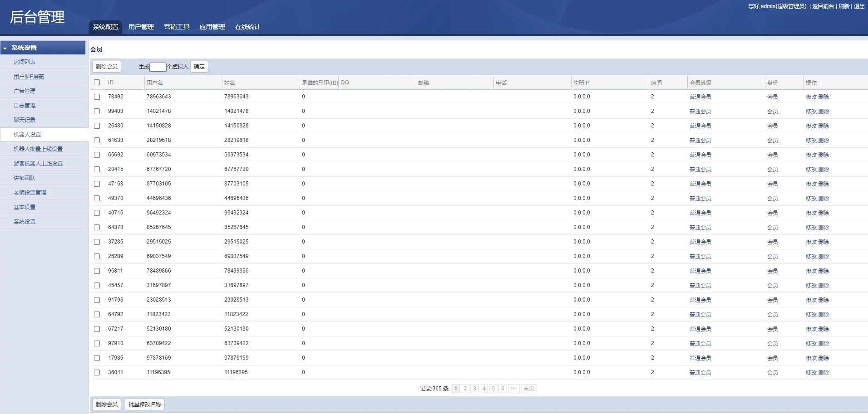Screen dimensions: 868x414
Task: Click the virtual user count input field
Action: 158,67
